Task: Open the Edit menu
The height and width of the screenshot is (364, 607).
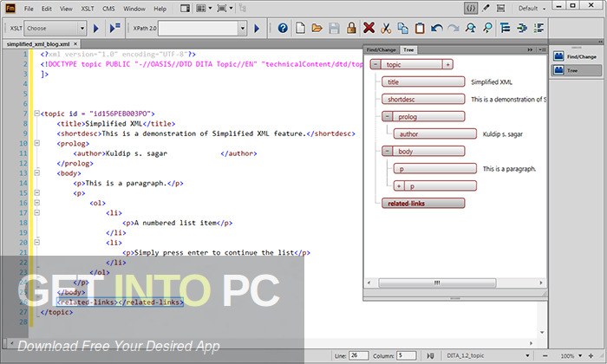Action: [47, 9]
